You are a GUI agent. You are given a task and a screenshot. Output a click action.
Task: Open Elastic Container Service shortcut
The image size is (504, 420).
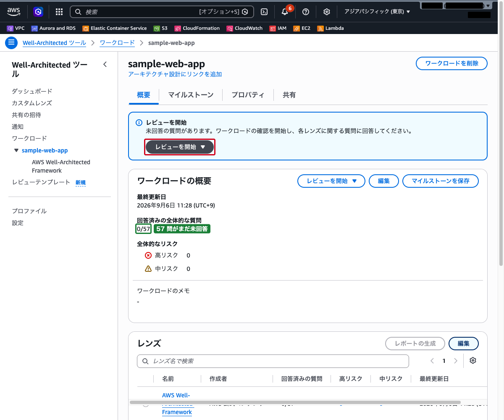point(115,28)
